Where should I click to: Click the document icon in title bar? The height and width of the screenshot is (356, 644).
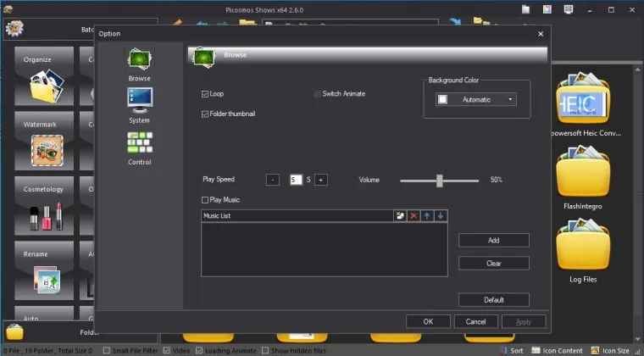(x=525, y=9)
